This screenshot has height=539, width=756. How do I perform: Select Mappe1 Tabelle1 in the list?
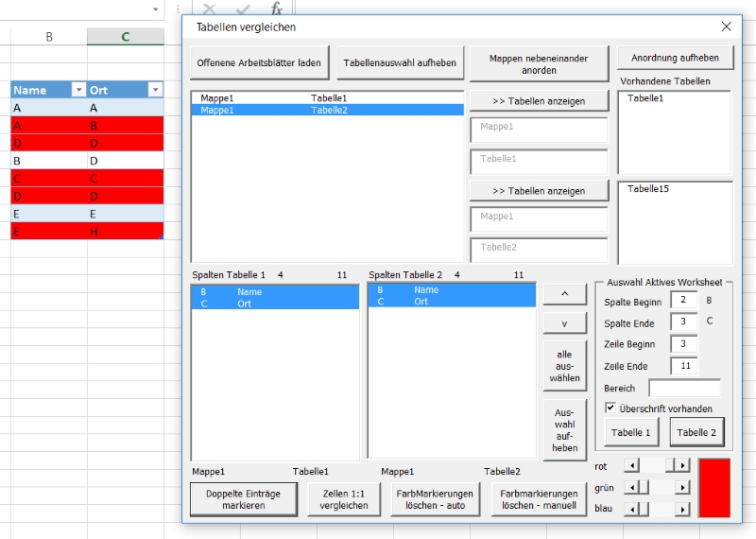[274, 97]
